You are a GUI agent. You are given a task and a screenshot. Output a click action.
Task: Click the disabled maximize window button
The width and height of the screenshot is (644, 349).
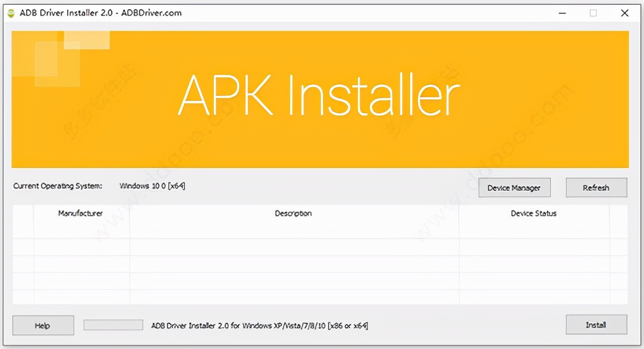click(x=594, y=13)
